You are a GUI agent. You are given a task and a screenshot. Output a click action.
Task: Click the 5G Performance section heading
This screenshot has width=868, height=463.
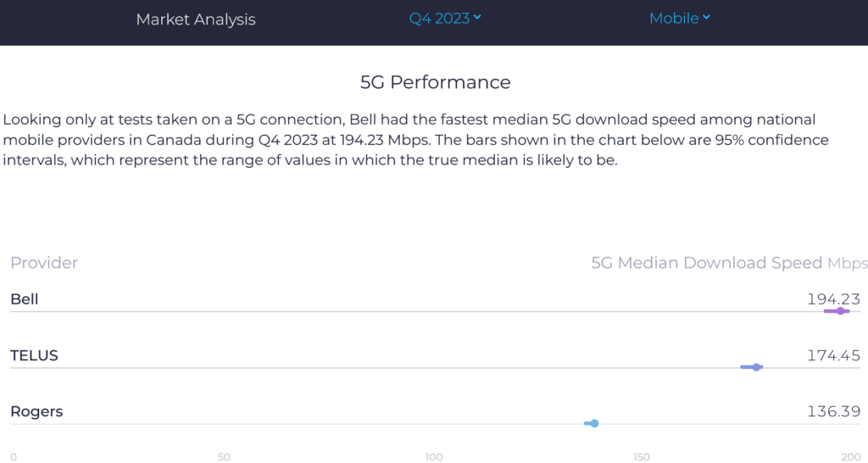435,82
